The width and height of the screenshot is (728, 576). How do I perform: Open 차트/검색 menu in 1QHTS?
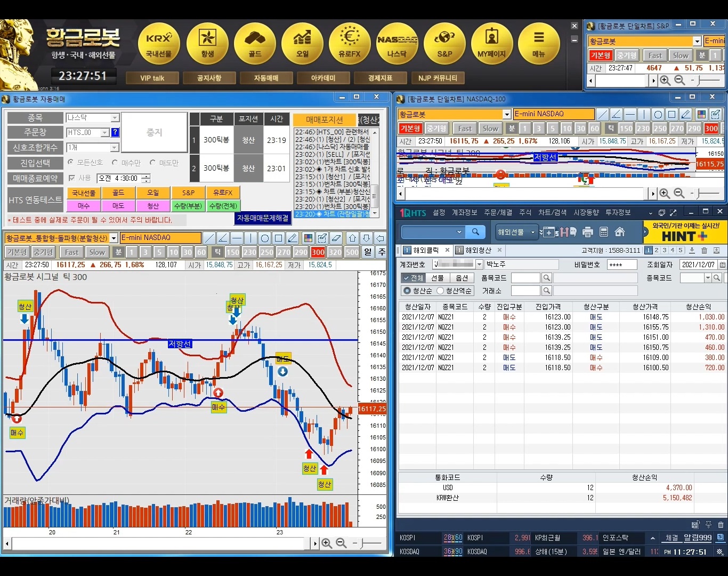click(552, 213)
